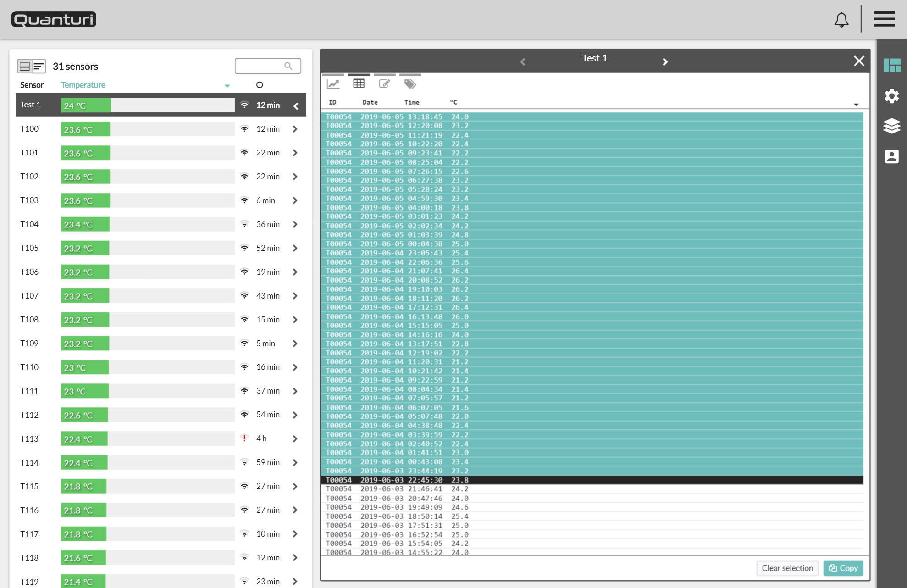Screen dimensions: 907x588
Task: Go to previous sensor in detail header
Action: pos(523,61)
